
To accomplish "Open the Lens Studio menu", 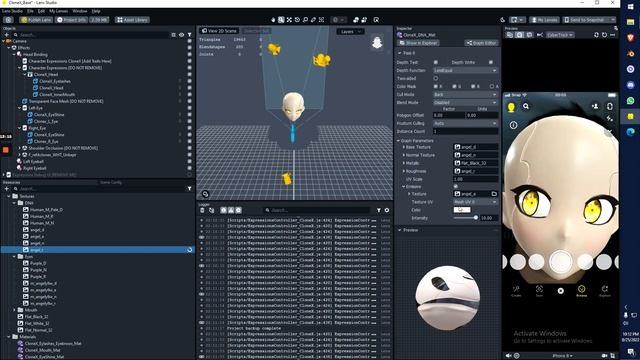I will click(x=12, y=11).
